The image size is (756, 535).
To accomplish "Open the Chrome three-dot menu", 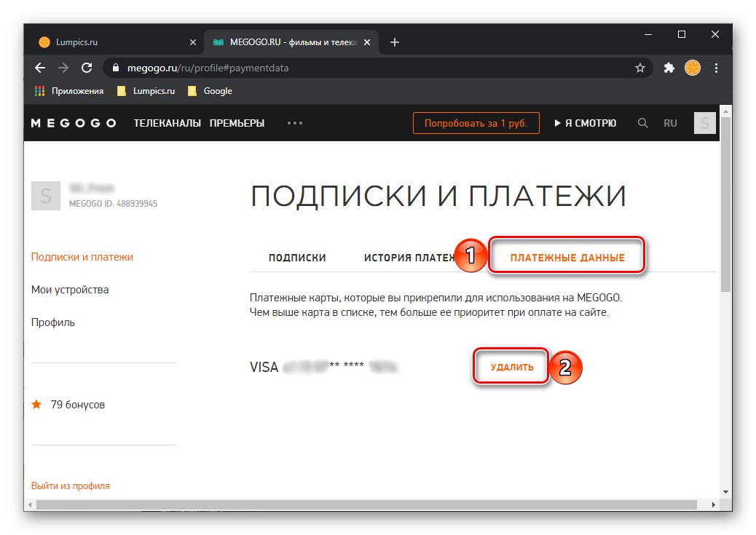I will [716, 68].
